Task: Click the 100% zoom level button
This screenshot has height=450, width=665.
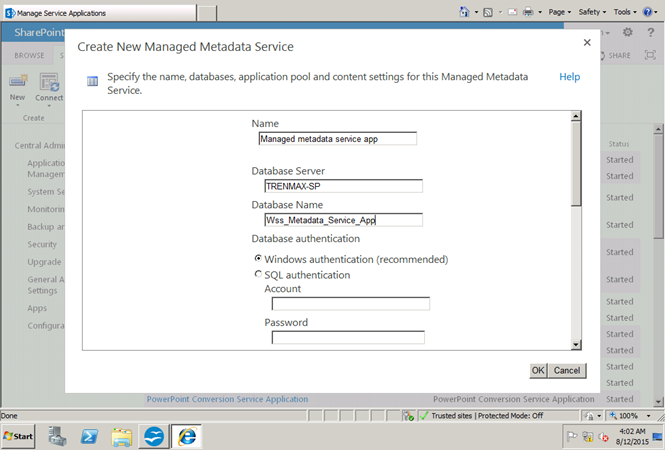Action: click(623, 416)
